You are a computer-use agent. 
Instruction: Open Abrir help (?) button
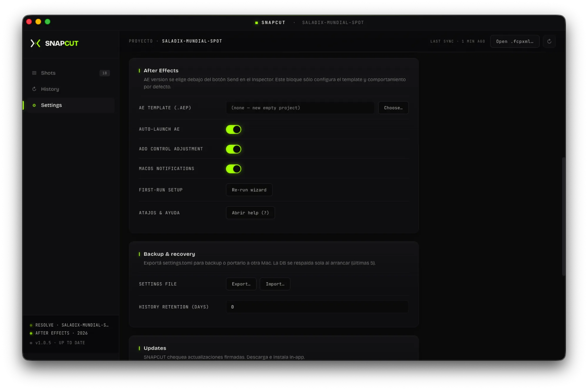[250, 213]
